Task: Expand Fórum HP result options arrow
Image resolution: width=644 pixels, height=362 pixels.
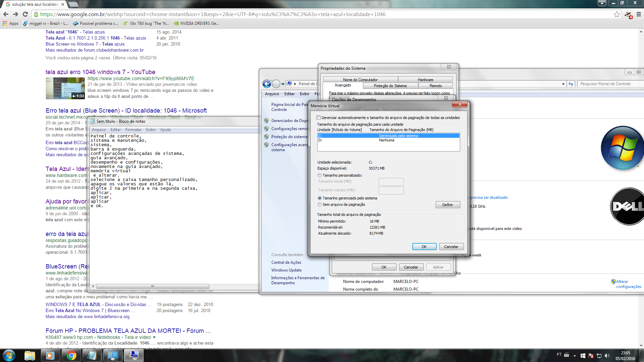Action: click(x=154, y=337)
